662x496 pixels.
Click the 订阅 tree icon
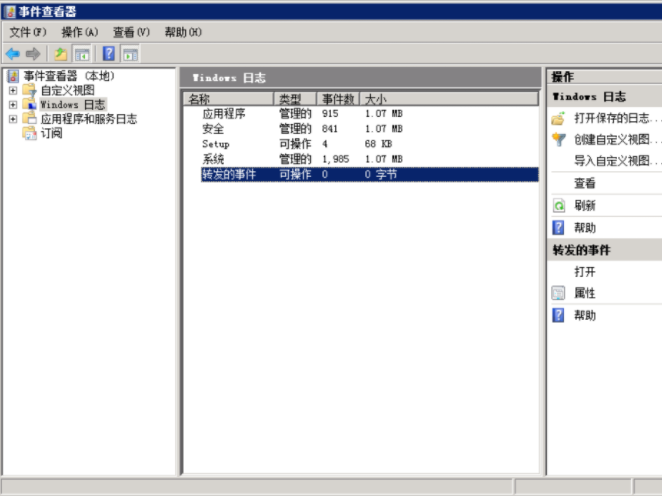(30, 133)
